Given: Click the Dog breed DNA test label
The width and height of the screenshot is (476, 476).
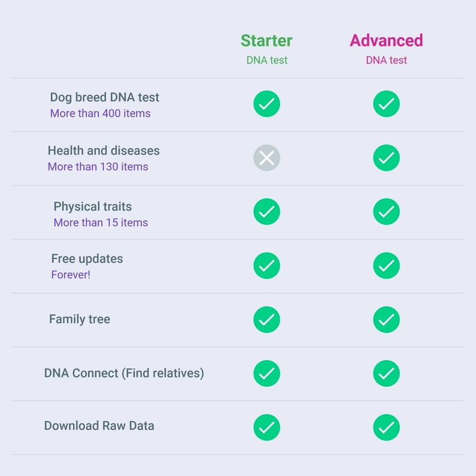Looking at the screenshot, I should click(104, 97).
